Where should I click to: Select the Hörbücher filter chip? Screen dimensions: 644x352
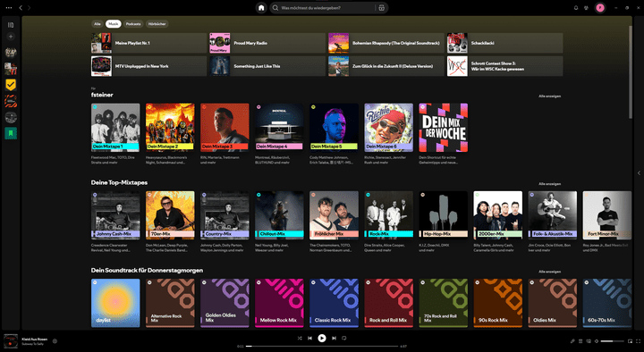[x=157, y=24]
